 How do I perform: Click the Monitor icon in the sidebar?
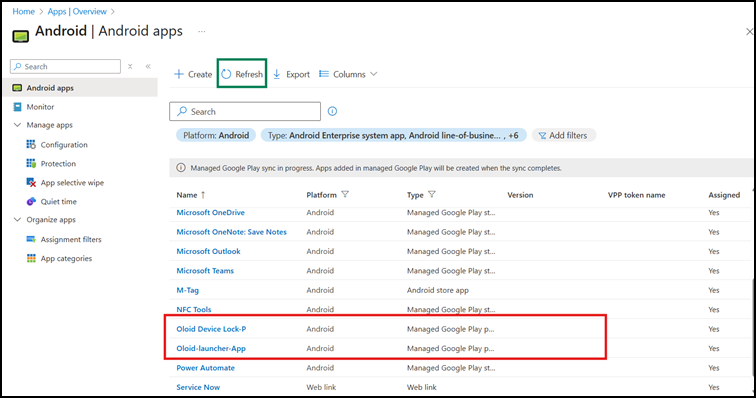coord(17,107)
